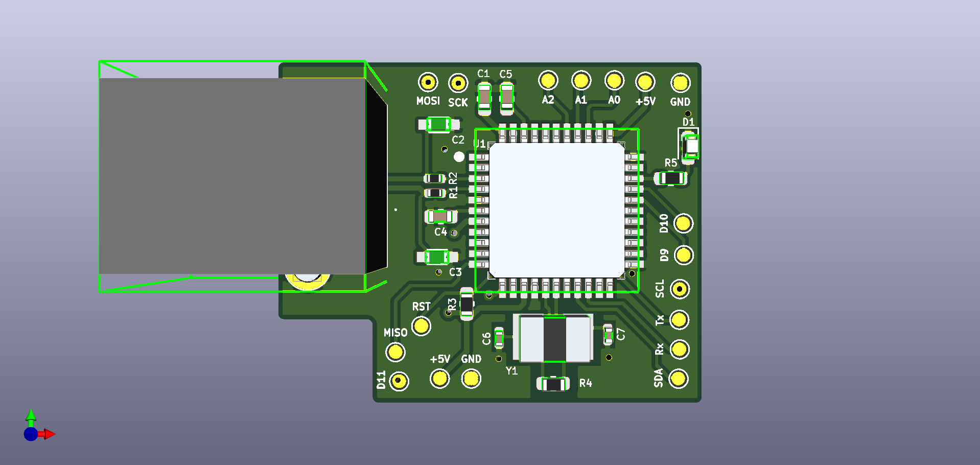Click capacitor C4 near the chip
Screen dimensions: 980x465
pyautogui.click(x=440, y=217)
